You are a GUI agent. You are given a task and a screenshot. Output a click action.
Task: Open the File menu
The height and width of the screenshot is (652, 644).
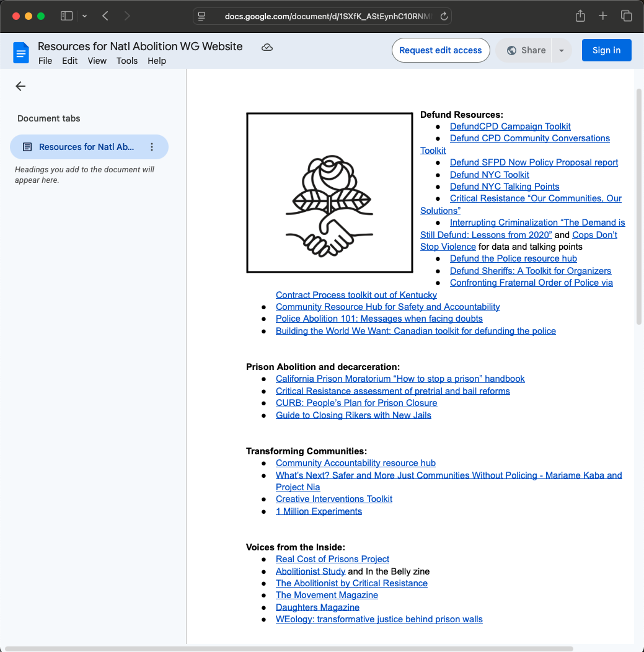click(x=45, y=61)
